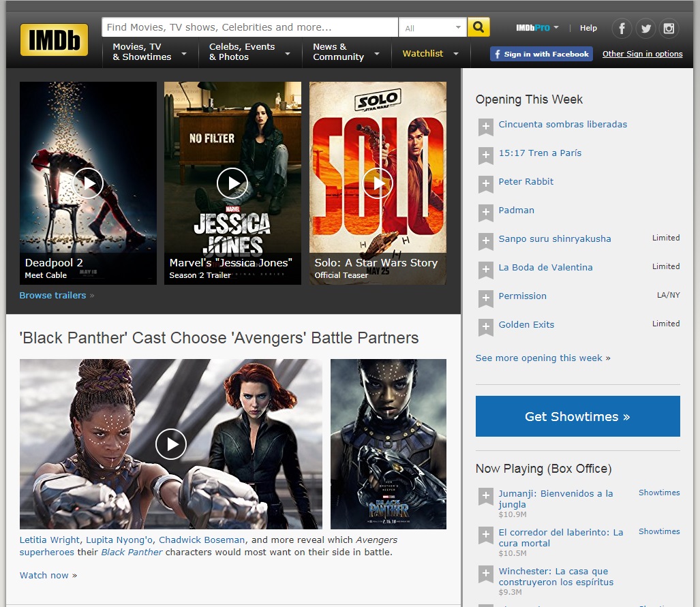Click the IMDb logo
This screenshot has width=700, height=607.
click(54, 40)
